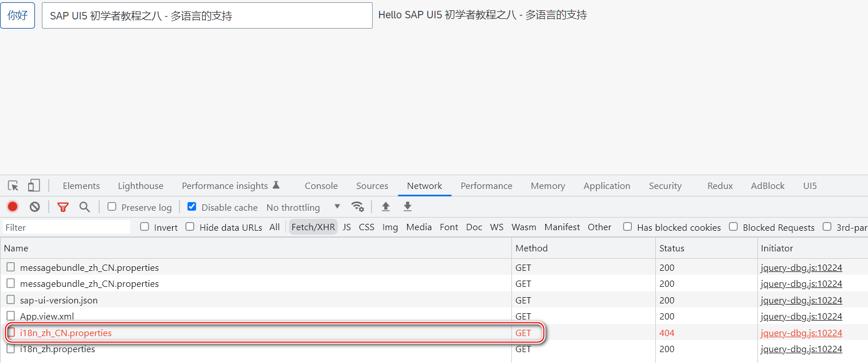868x363 pixels.
Task: Sort by the Status column header
Action: tap(706, 248)
